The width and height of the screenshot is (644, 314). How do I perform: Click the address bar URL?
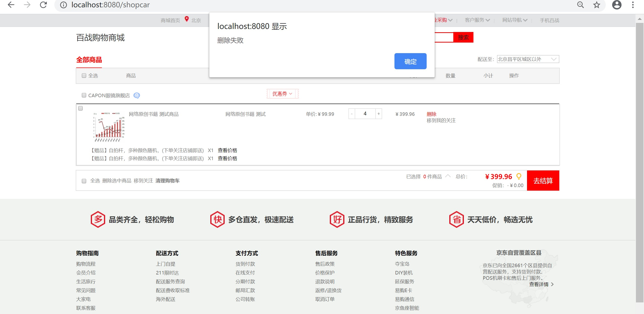(110, 5)
